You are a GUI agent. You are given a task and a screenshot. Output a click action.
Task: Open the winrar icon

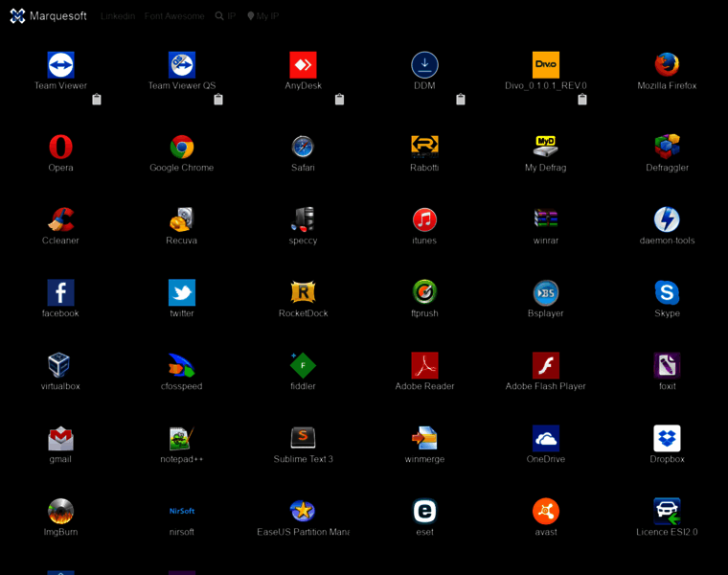click(x=546, y=219)
